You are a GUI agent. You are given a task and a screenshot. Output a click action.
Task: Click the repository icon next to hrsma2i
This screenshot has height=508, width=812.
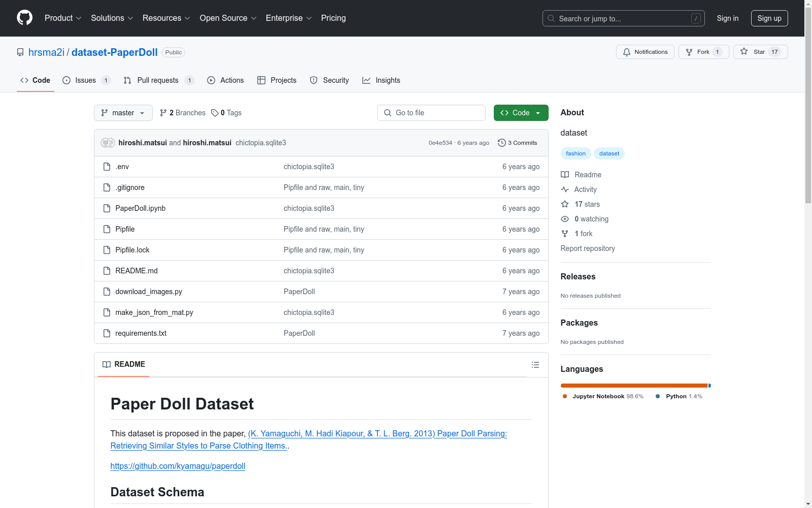pyautogui.click(x=20, y=52)
